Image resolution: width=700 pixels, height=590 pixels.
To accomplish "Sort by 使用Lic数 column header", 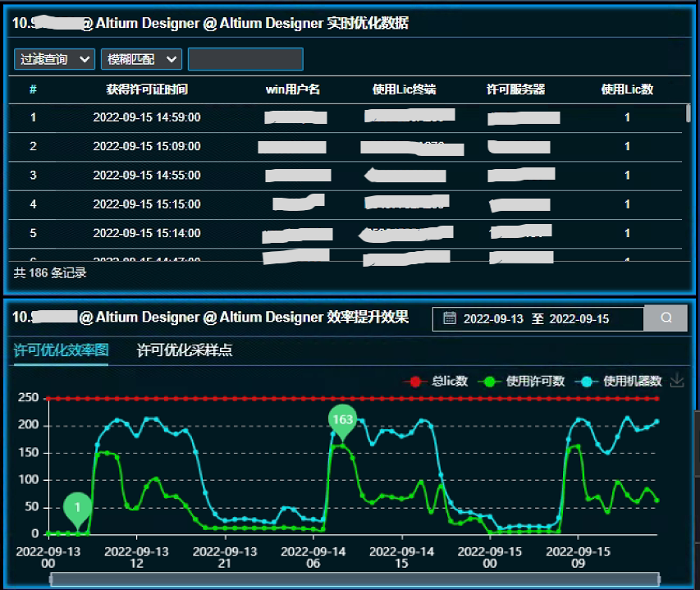I will (x=627, y=89).
